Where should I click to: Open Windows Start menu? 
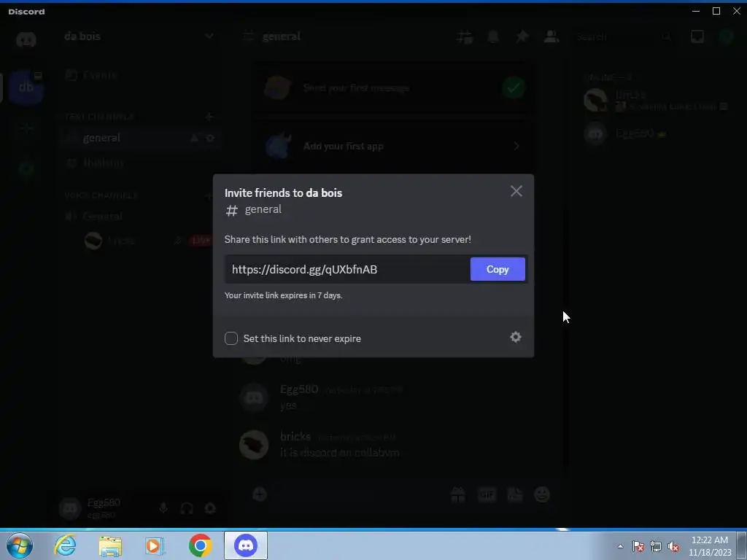20,545
